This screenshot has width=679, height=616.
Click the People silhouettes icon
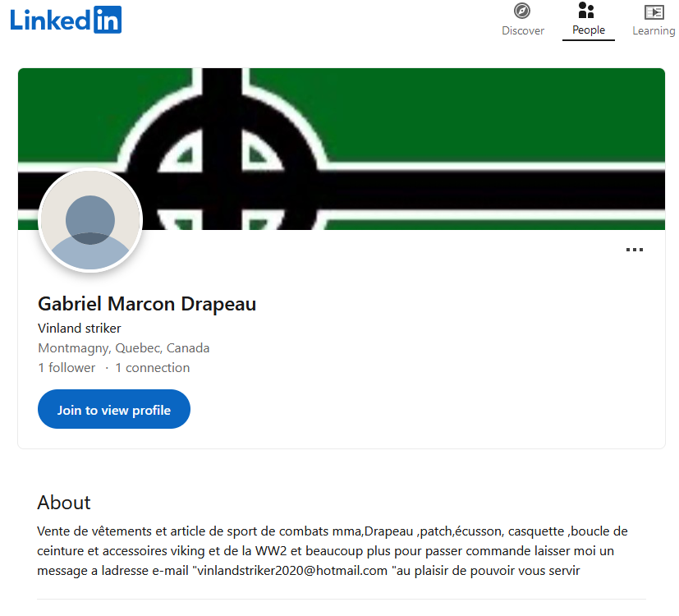586,11
